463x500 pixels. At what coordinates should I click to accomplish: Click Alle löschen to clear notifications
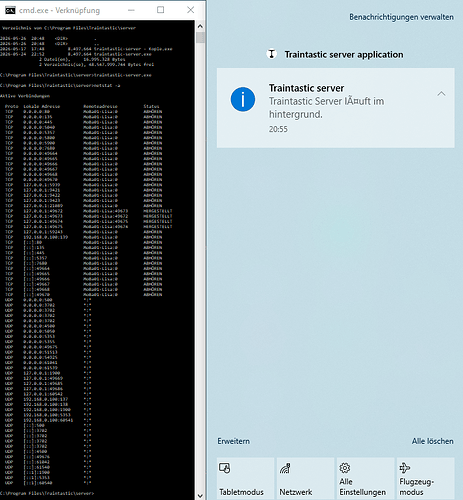(432, 441)
